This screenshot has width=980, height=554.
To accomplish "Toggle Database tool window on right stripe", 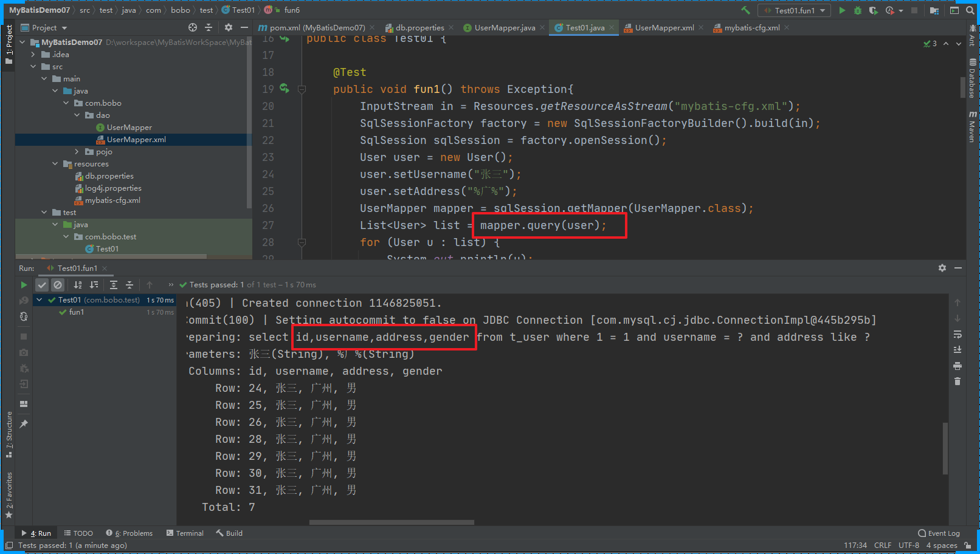I will click(972, 78).
